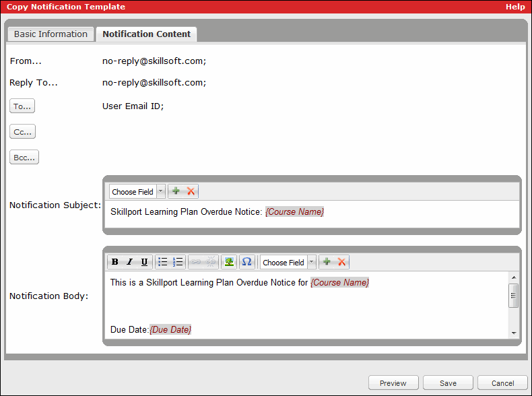Toggle underline formatting in body editor
532x396 pixels.
[x=144, y=262]
